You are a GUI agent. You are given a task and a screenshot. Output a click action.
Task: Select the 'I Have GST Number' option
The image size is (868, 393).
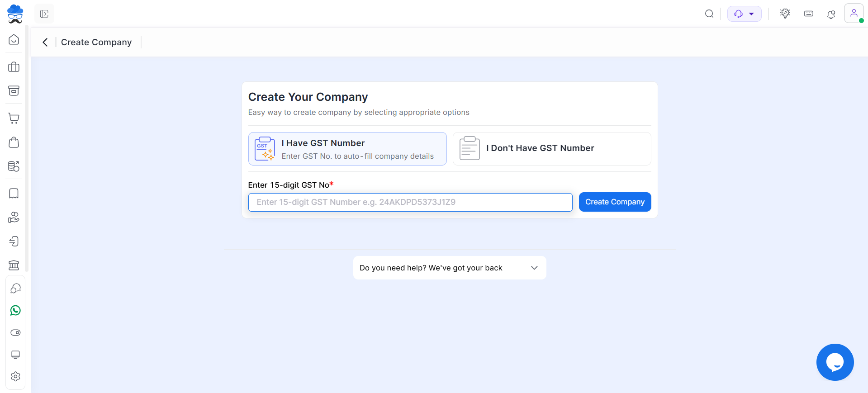[x=347, y=149]
